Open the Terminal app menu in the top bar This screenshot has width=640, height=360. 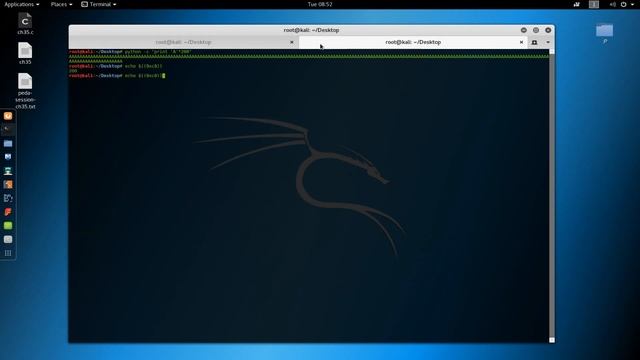coord(98,4)
